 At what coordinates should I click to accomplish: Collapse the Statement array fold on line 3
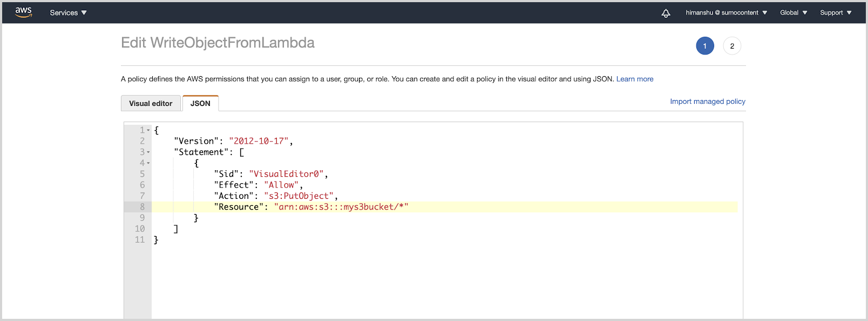tap(148, 152)
